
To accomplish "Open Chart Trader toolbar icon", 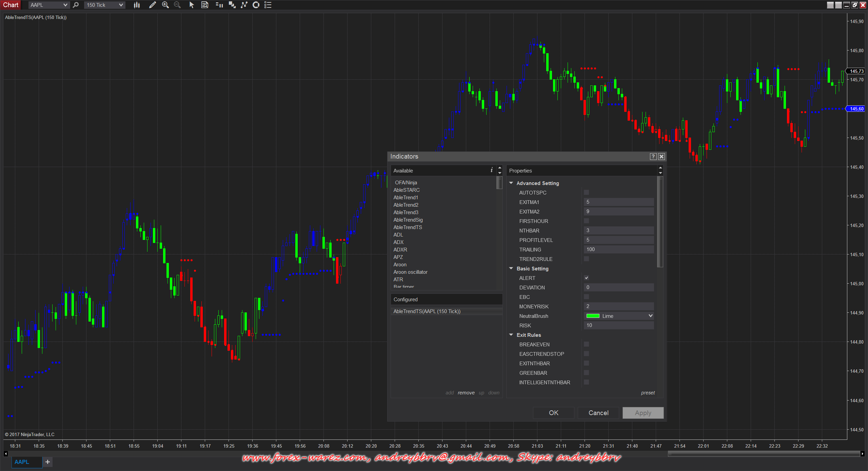I will 219,5.
